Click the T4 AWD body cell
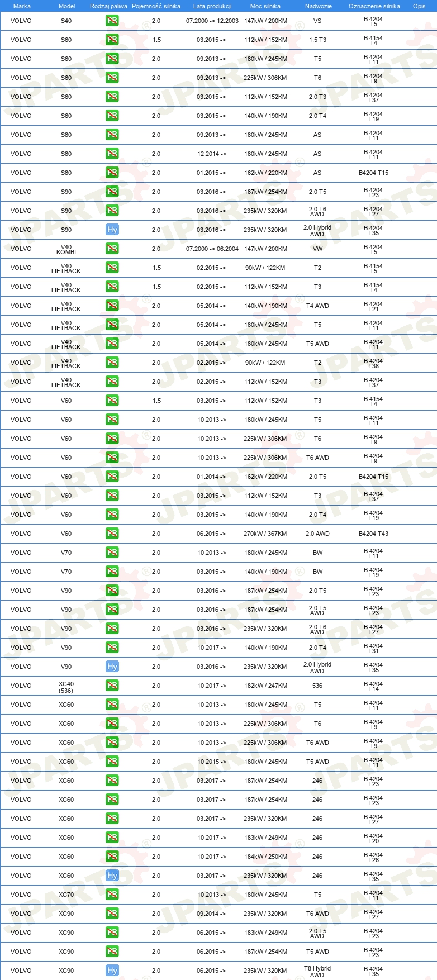 [317, 306]
